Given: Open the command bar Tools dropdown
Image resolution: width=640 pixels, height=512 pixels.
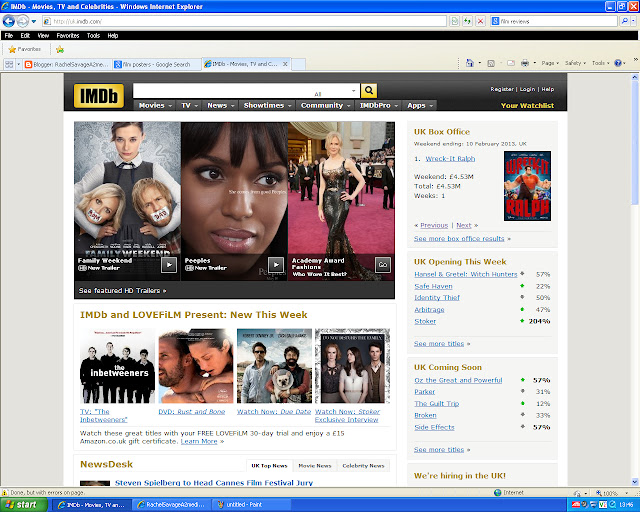Looking at the screenshot, I should (x=600, y=63).
